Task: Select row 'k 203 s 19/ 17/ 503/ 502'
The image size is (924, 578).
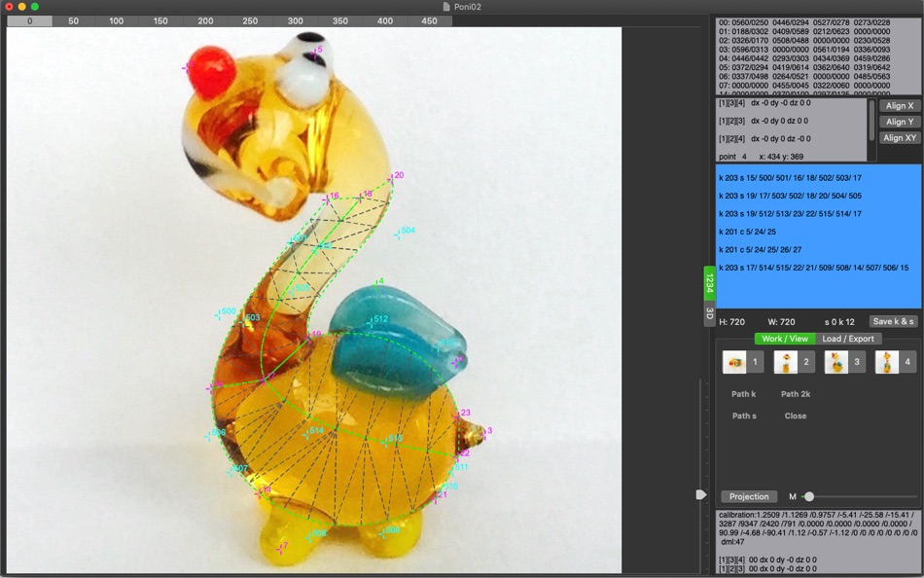Action: [x=790, y=196]
